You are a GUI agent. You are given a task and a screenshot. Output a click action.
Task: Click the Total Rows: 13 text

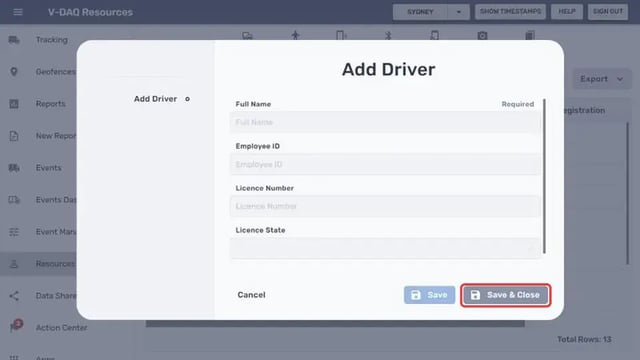[584, 339]
